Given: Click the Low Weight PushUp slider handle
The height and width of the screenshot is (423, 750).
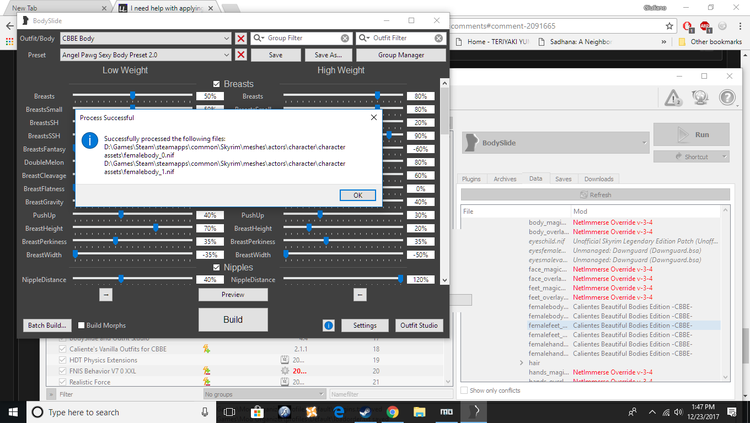Looking at the screenshot, I should pos(121,215).
